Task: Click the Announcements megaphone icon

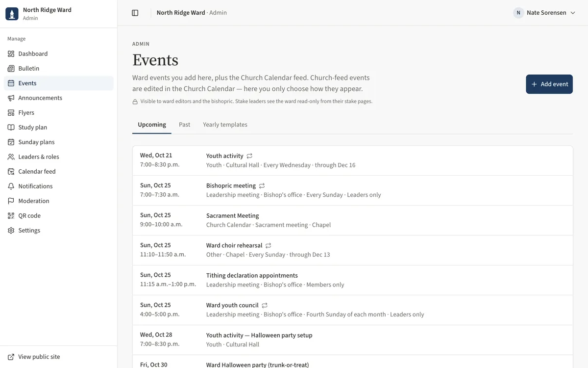Action: [x=11, y=98]
